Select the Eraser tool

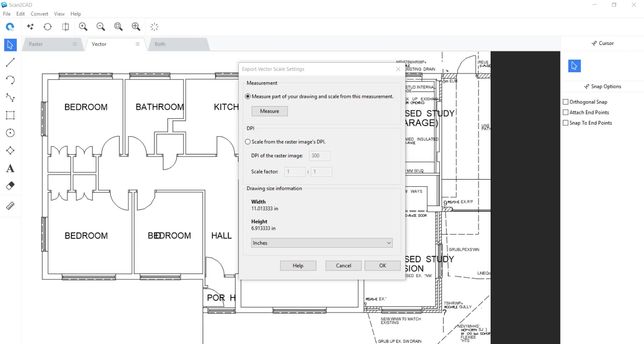point(10,186)
